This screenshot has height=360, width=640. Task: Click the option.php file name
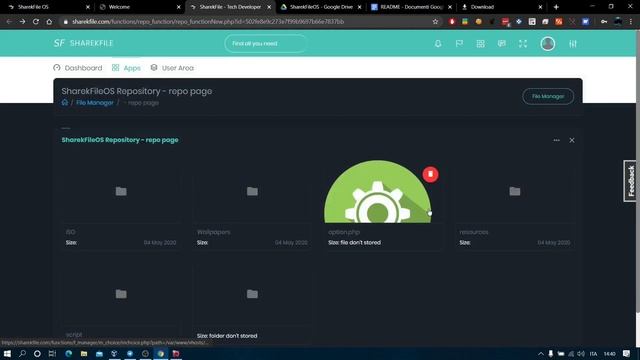(344, 232)
